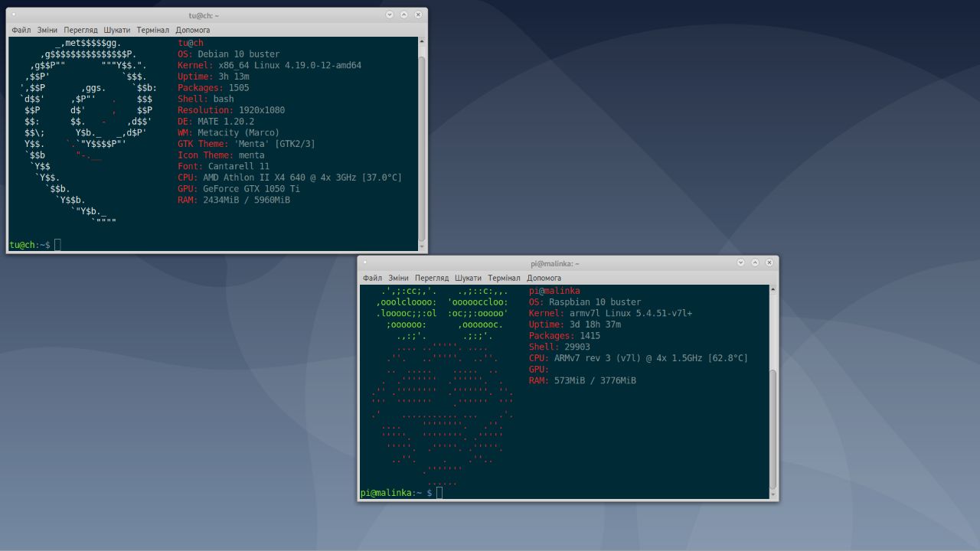Minimize the tu@ch terminal window
The height and width of the screenshot is (551, 980).
(x=390, y=15)
